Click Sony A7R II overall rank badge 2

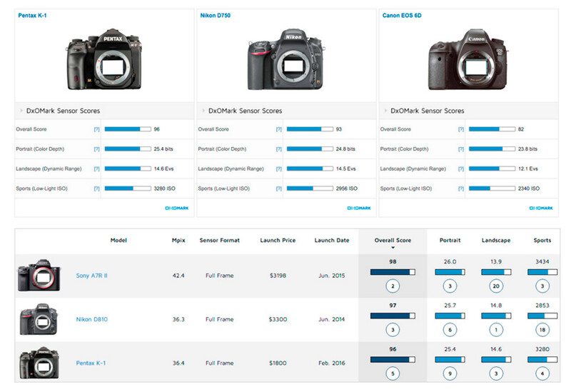[393, 286]
